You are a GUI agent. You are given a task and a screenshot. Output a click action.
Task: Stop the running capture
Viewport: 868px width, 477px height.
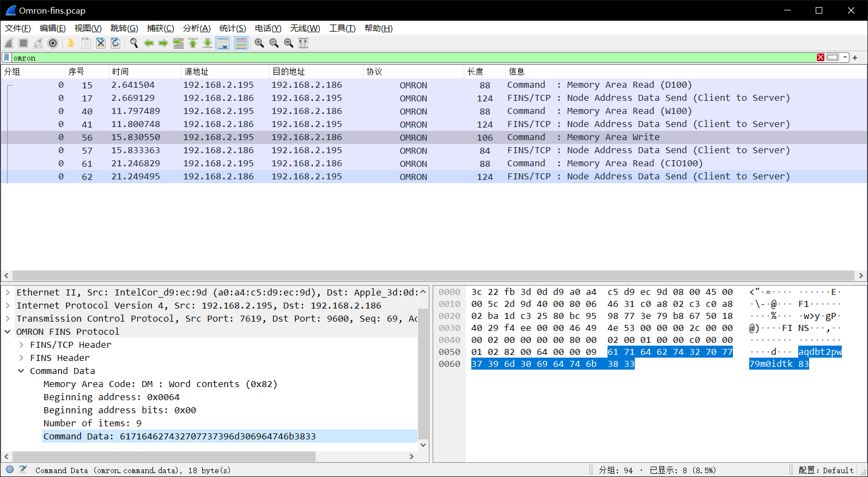pos(23,43)
